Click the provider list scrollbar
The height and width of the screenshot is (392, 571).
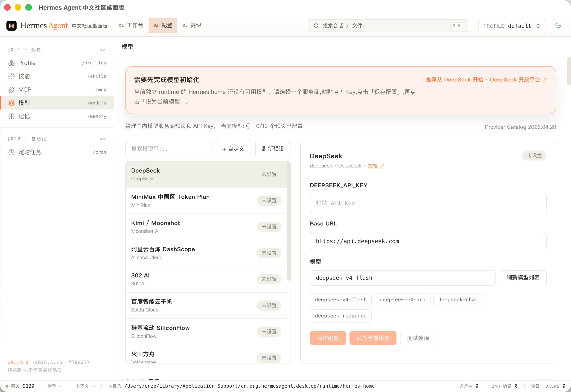(288, 221)
